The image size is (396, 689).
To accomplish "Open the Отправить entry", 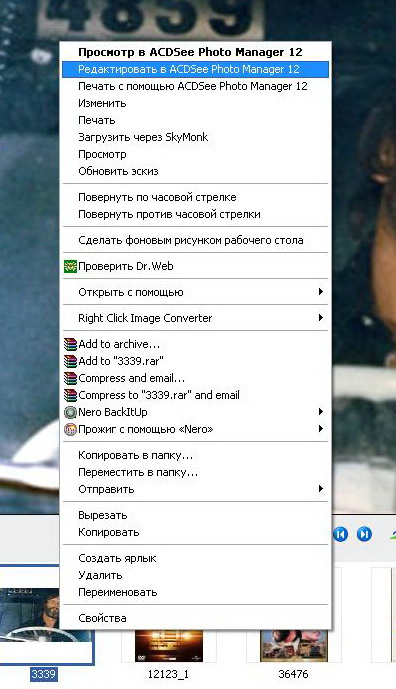I will pyautogui.click(x=196, y=490).
